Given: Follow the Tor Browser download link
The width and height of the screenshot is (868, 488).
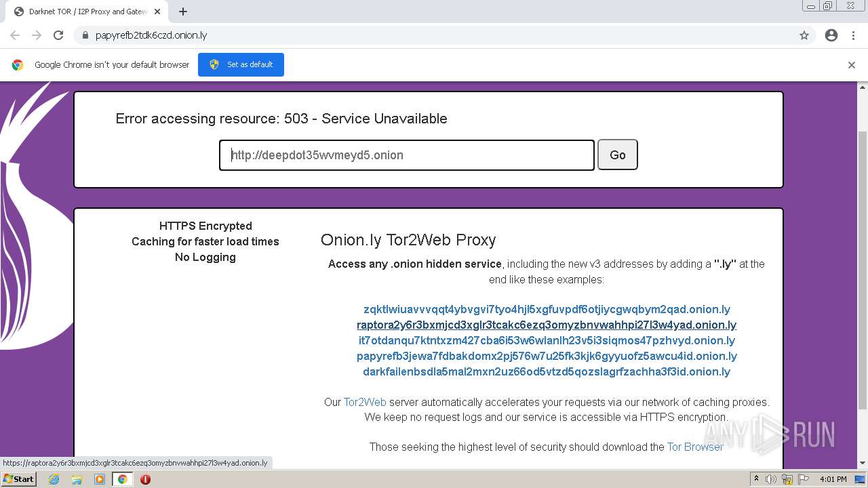Looking at the screenshot, I should tap(695, 447).
